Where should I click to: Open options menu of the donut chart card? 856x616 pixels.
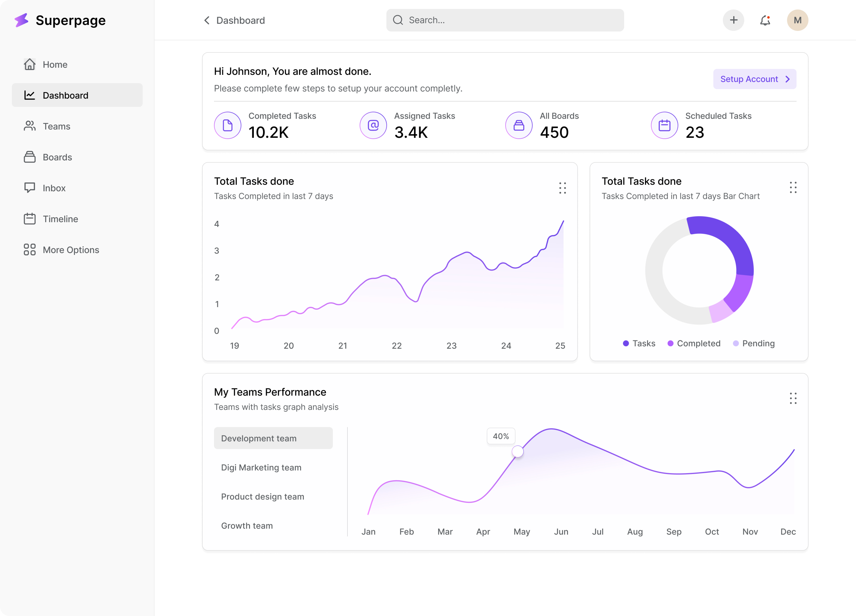[793, 187]
